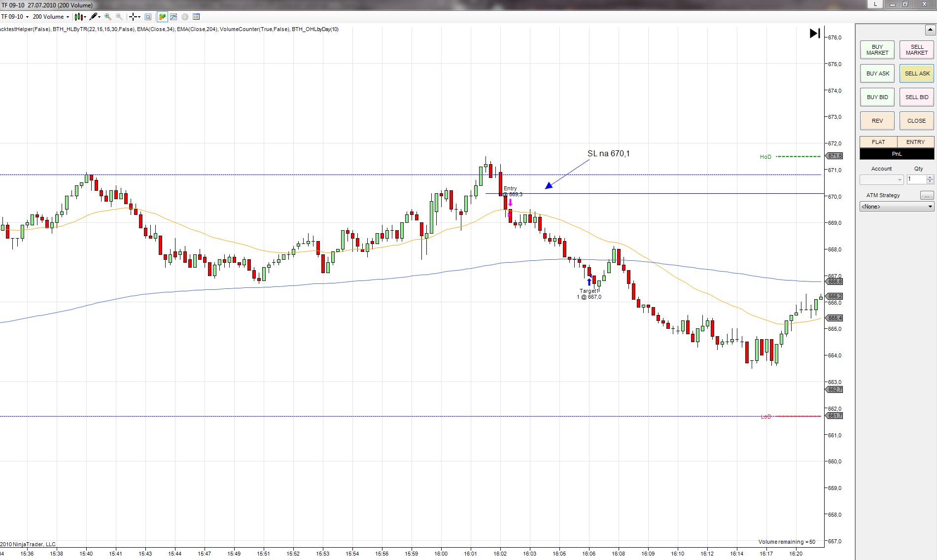Viewport: 937px width, 560px height.
Task: Click the 657,0 price axis label
Action: 834,541
